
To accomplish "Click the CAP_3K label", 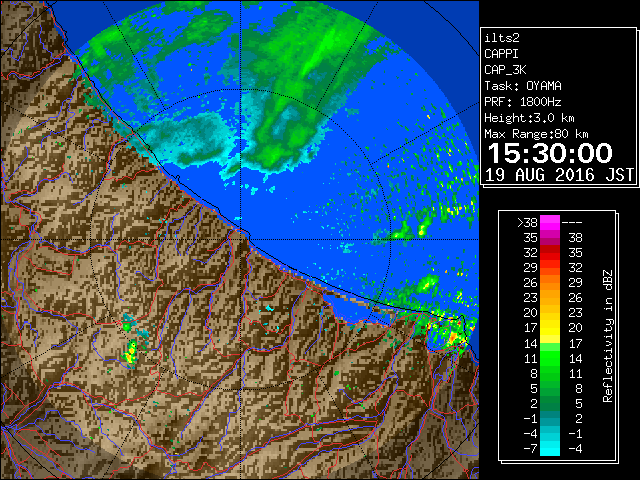I will (505, 70).
